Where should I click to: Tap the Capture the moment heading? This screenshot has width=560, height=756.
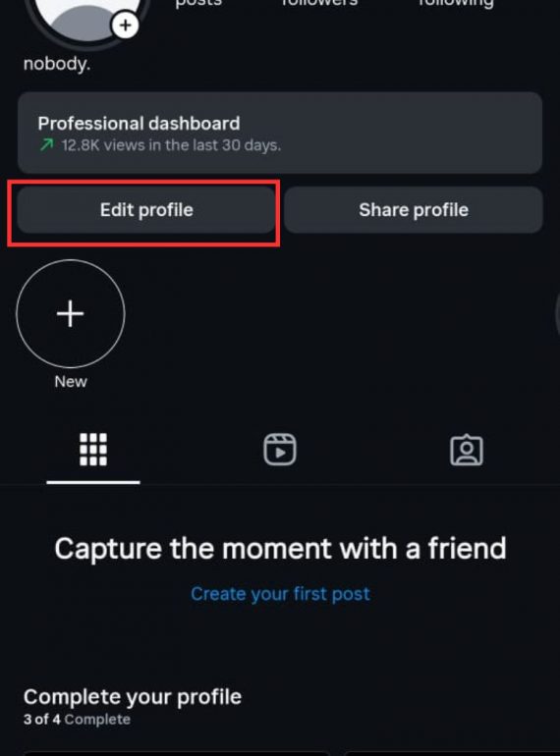tap(280, 549)
